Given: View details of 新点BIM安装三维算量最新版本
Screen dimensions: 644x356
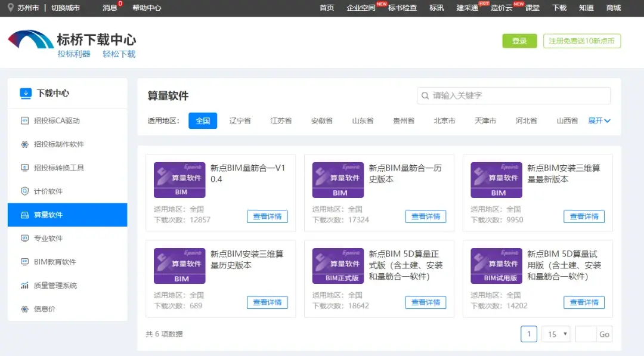Looking at the screenshot, I should pyautogui.click(x=584, y=216).
